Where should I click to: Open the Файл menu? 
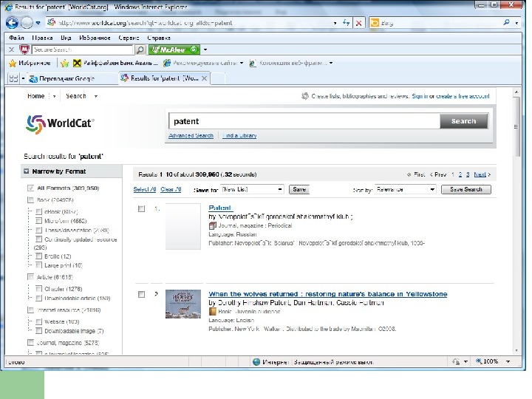16,38
